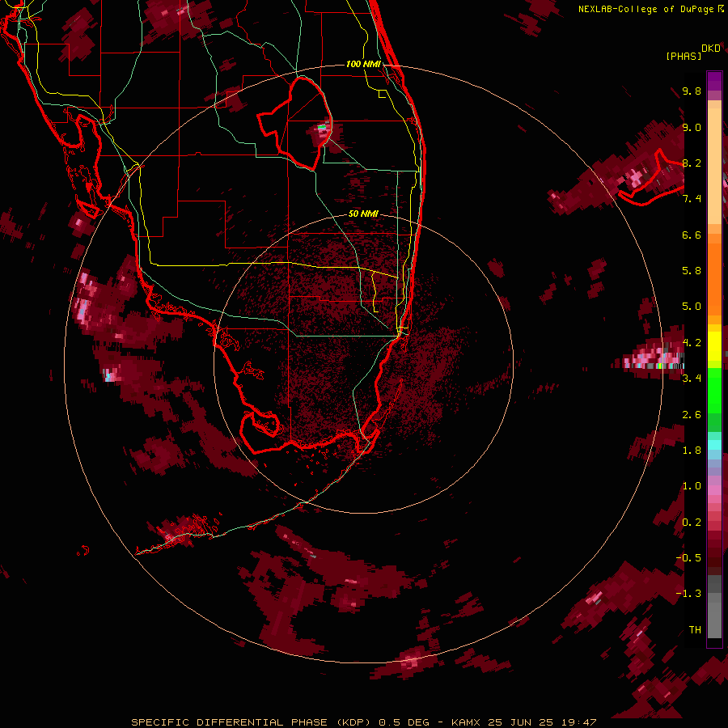728x728 pixels.
Task: Click the 9.0 value on color scale
Action: coord(692,127)
